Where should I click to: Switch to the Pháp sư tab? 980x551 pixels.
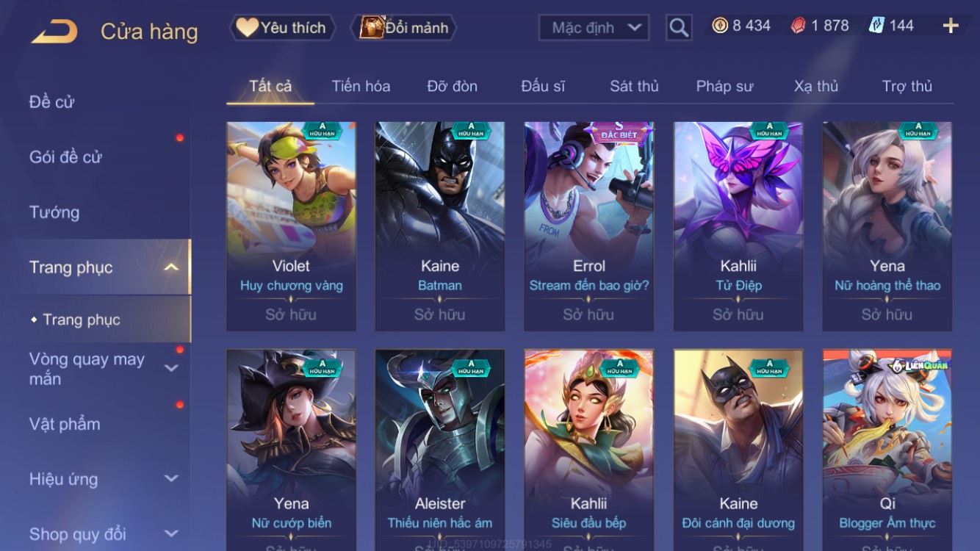click(724, 86)
